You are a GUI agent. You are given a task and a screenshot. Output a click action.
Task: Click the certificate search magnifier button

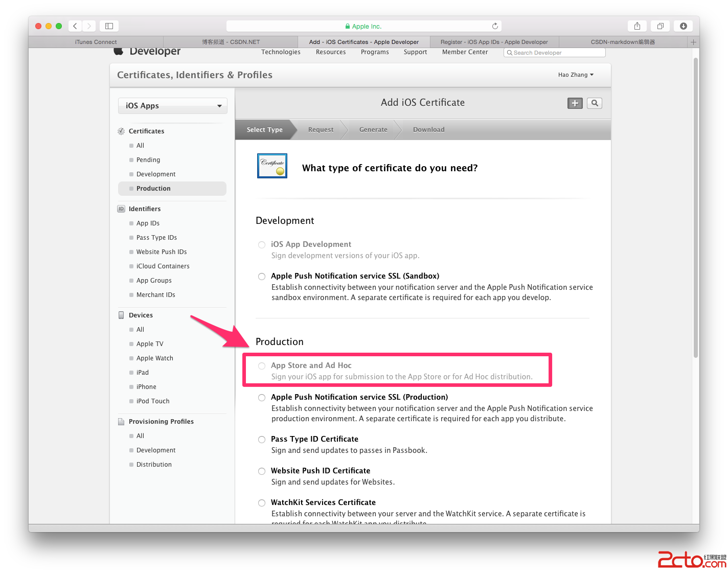(595, 103)
